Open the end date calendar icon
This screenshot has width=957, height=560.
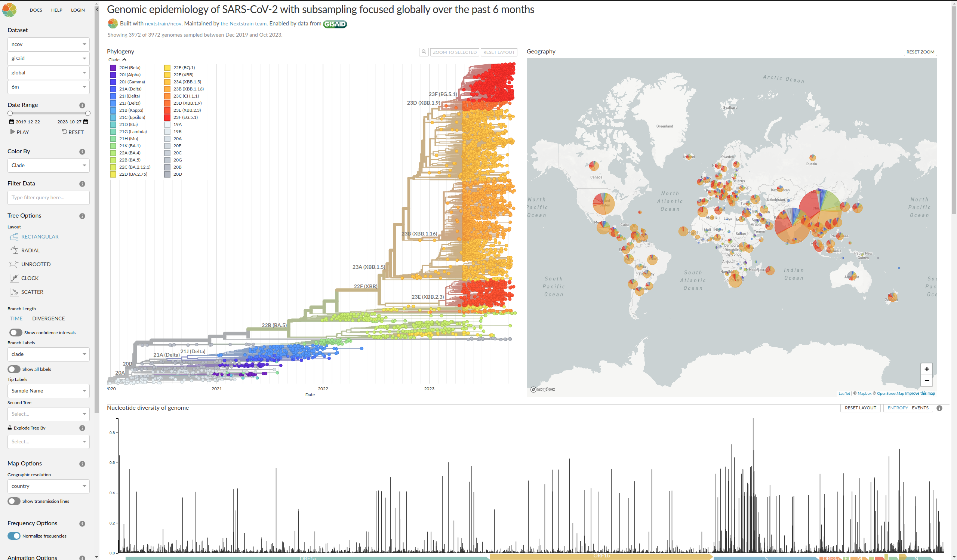(86, 122)
